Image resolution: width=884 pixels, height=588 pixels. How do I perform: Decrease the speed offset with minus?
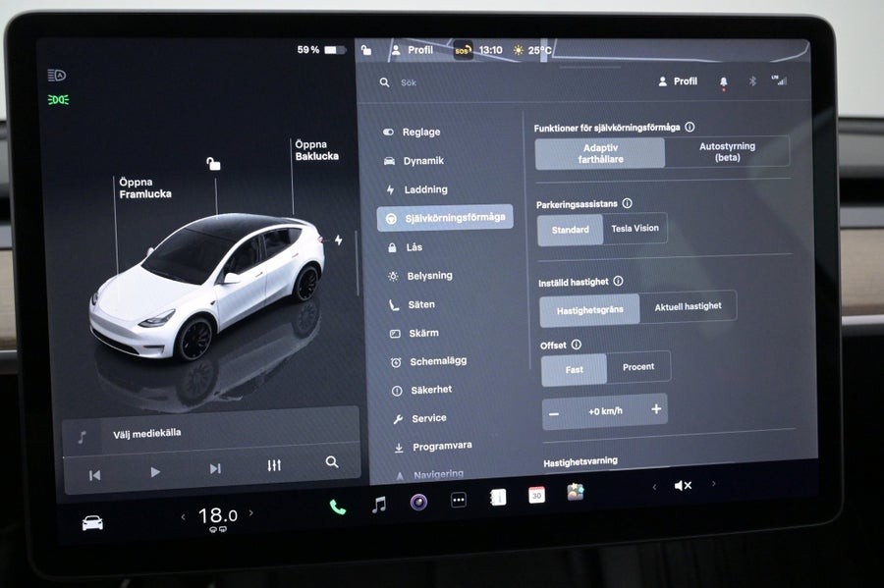(x=554, y=414)
